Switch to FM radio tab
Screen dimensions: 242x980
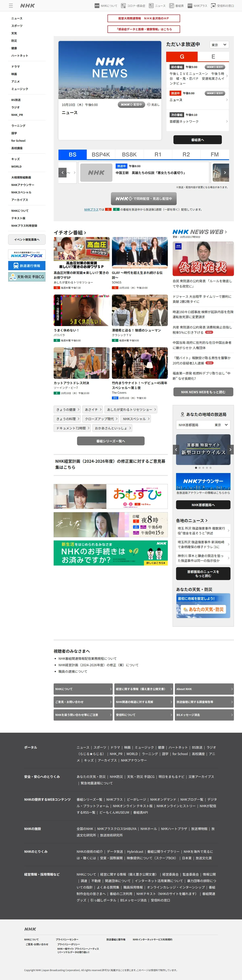[215, 154]
